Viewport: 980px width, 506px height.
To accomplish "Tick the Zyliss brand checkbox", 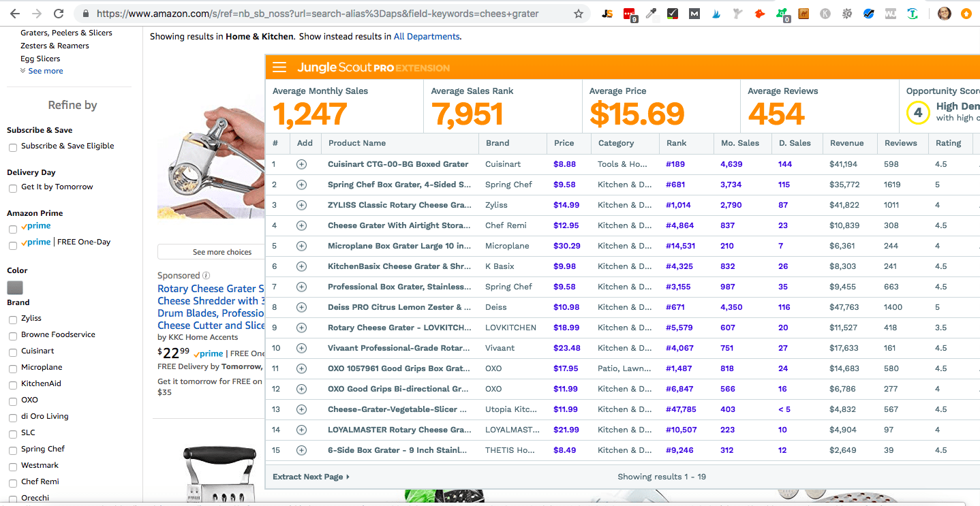I will [13, 319].
